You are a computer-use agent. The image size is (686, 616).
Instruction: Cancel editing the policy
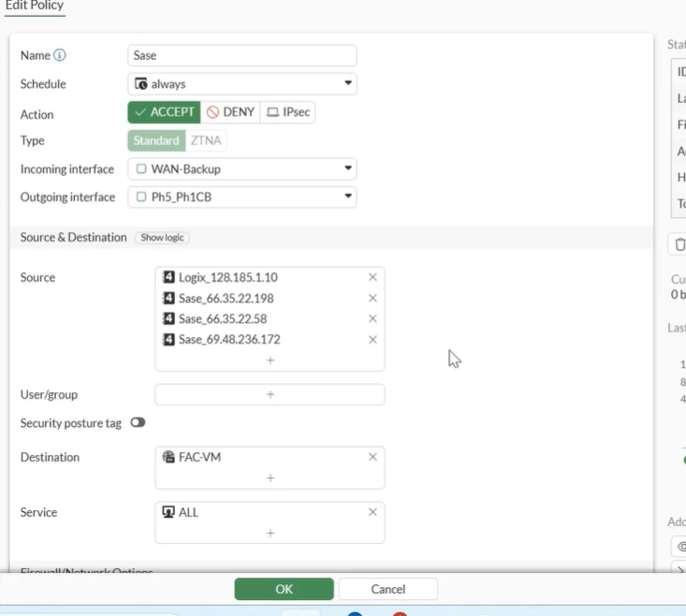click(x=388, y=589)
